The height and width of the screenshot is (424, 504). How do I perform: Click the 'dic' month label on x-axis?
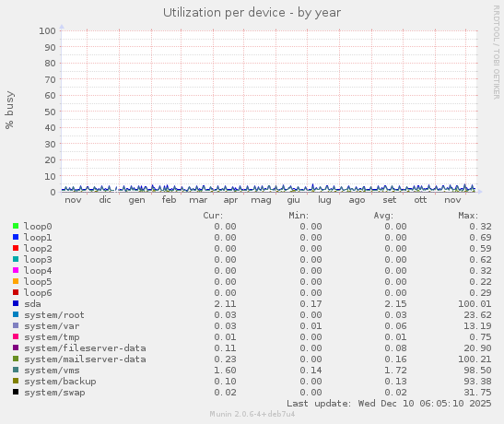pyautogui.click(x=105, y=200)
